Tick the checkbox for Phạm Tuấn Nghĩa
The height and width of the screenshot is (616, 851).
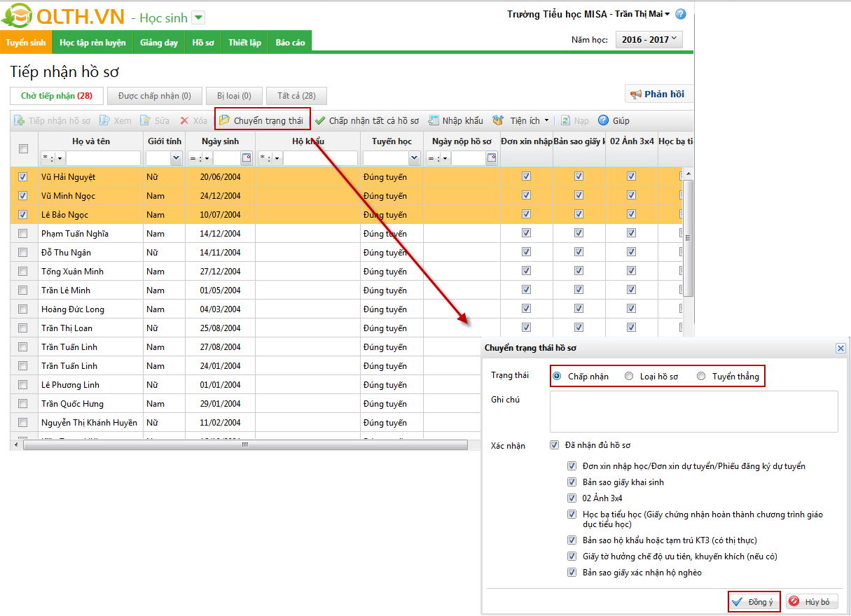23,234
